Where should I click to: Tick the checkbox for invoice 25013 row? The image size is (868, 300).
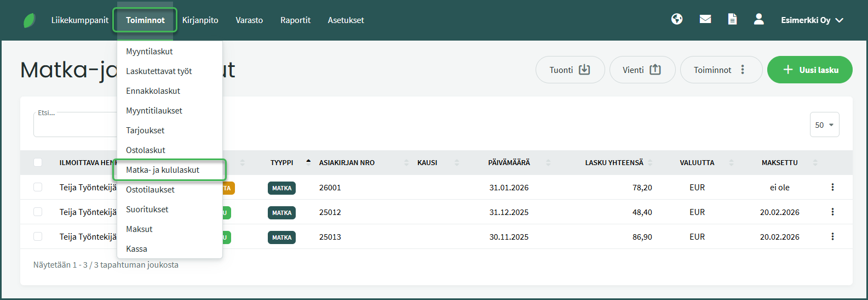pyautogui.click(x=38, y=237)
